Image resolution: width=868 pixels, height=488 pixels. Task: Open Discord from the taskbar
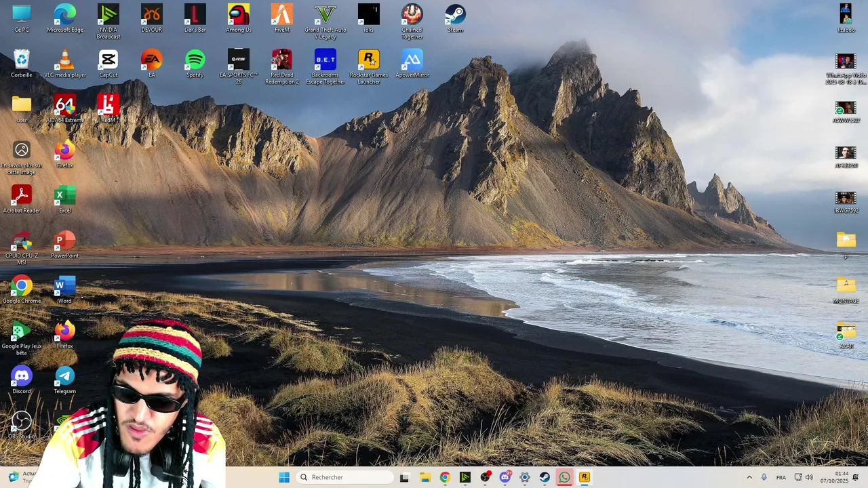tap(505, 477)
